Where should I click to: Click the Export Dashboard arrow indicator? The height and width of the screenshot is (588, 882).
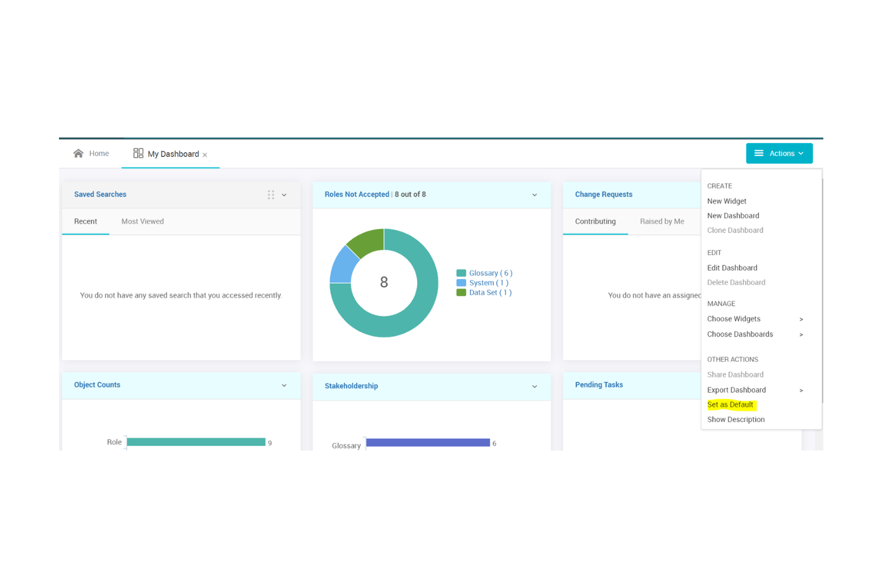tap(801, 391)
